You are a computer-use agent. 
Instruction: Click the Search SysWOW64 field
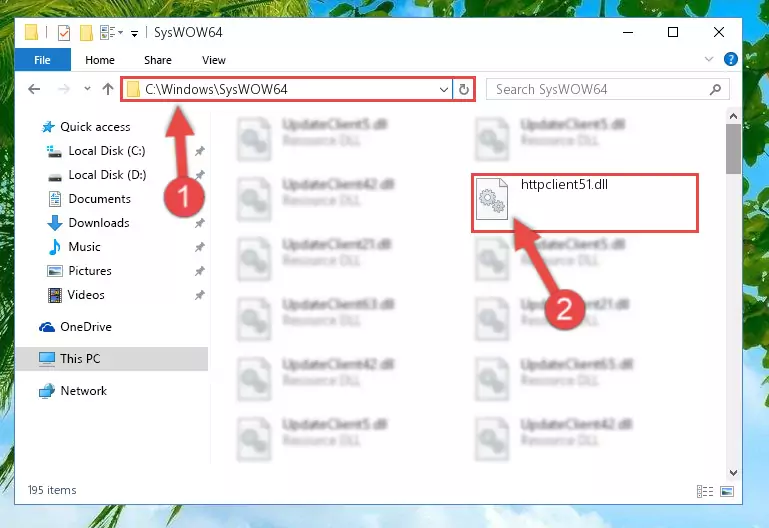607,89
